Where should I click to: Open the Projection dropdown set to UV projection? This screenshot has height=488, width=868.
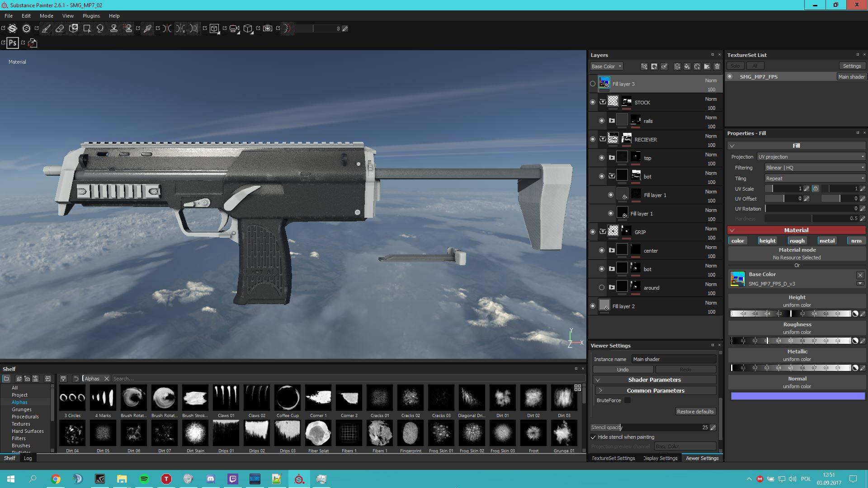click(811, 157)
